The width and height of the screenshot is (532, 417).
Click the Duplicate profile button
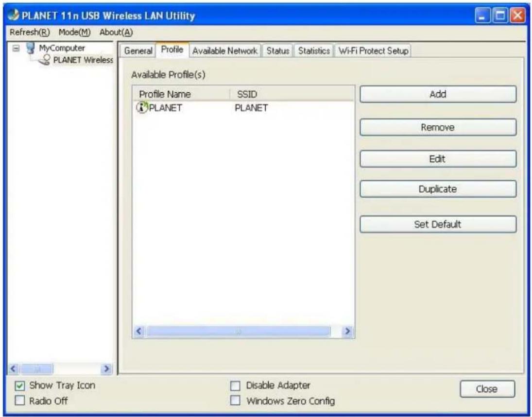coord(438,189)
